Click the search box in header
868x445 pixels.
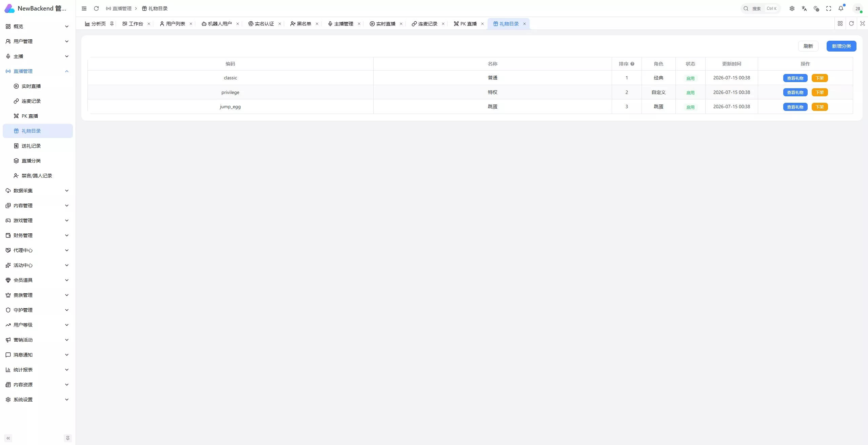(x=761, y=8)
